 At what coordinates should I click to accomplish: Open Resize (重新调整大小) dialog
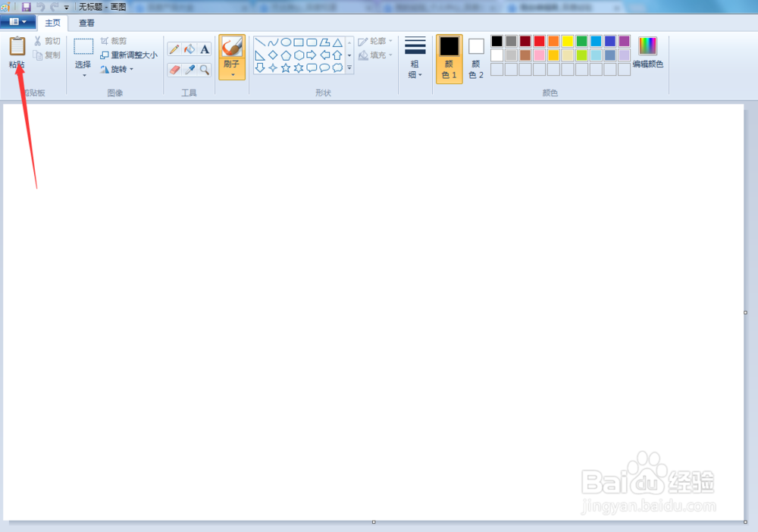coord(129,55)
